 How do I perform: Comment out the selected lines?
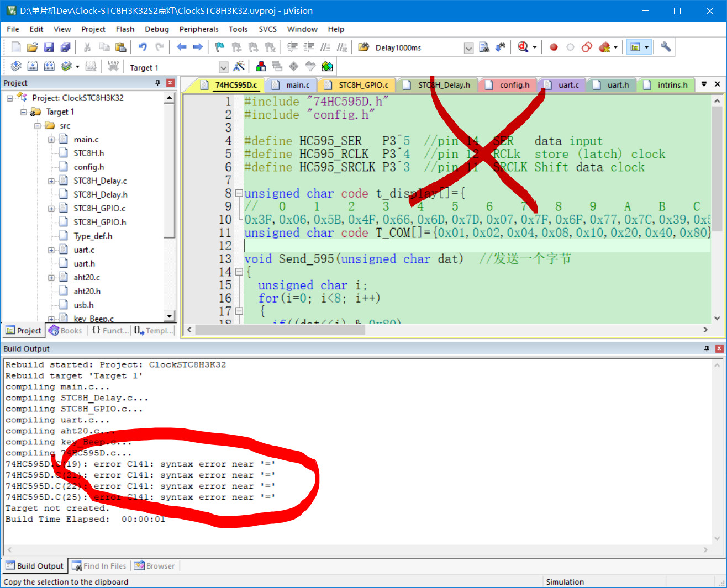pyautogui.click(x=326, y=47)
